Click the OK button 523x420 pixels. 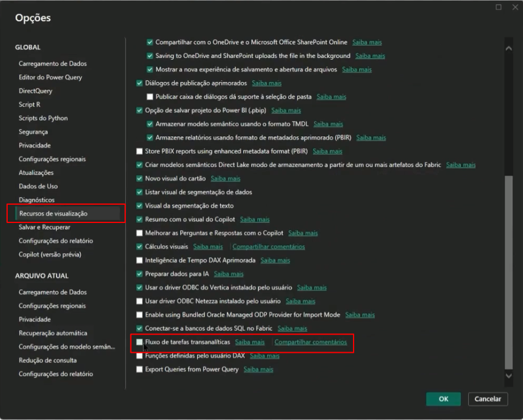(x=443, y=399)
